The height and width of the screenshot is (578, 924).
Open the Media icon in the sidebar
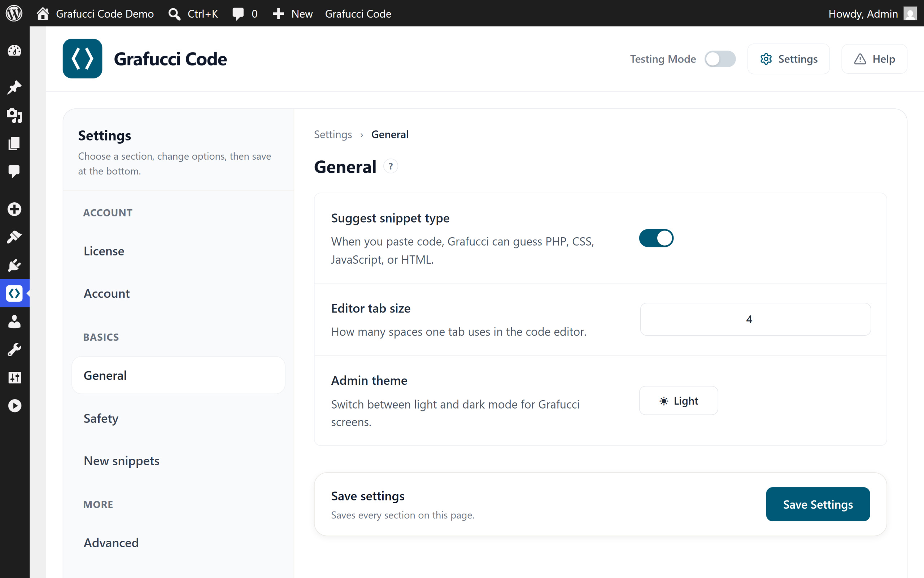click(x=14, y=116)
